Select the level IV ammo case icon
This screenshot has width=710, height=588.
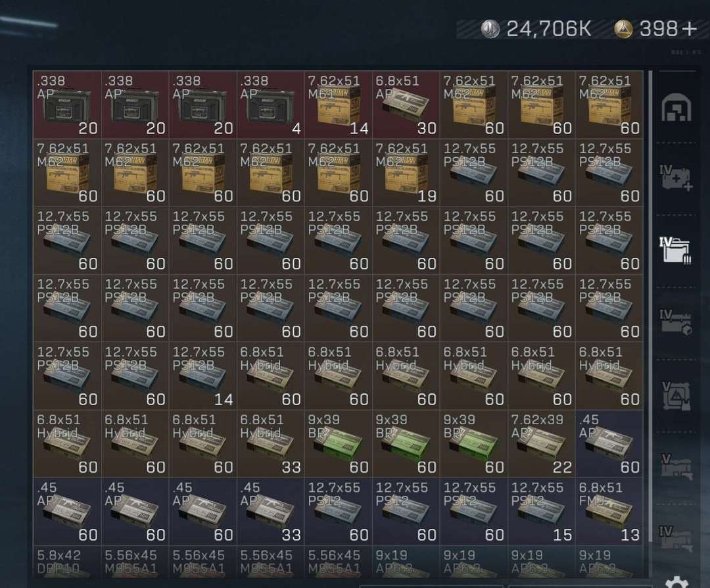(675, 250)
